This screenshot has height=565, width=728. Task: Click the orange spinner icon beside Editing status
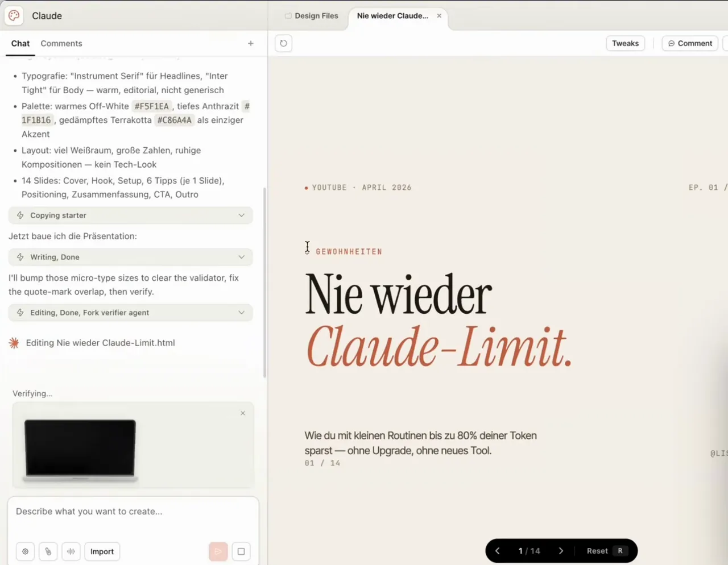pos(14,343)
